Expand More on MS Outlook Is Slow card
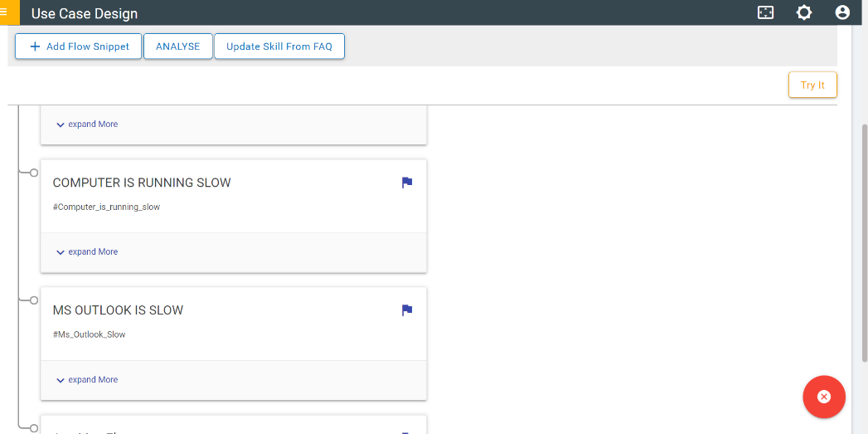868x434 pixels. point(87,379)
